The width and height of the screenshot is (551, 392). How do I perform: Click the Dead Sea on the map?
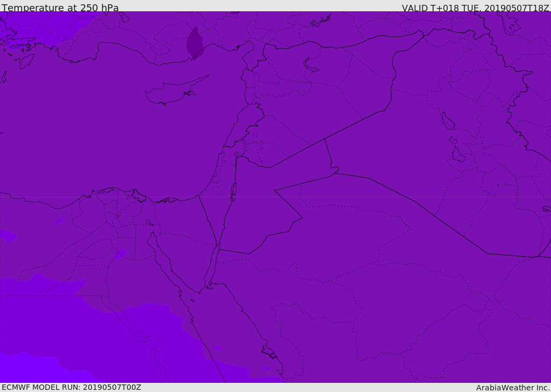(x=234, y=191)
